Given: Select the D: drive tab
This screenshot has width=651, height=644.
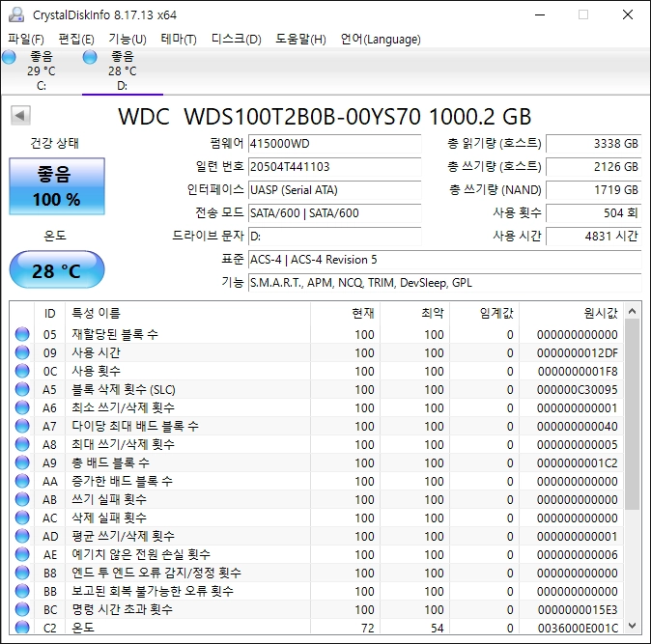Looking at the screenshot, I should [x=122, y=70].
